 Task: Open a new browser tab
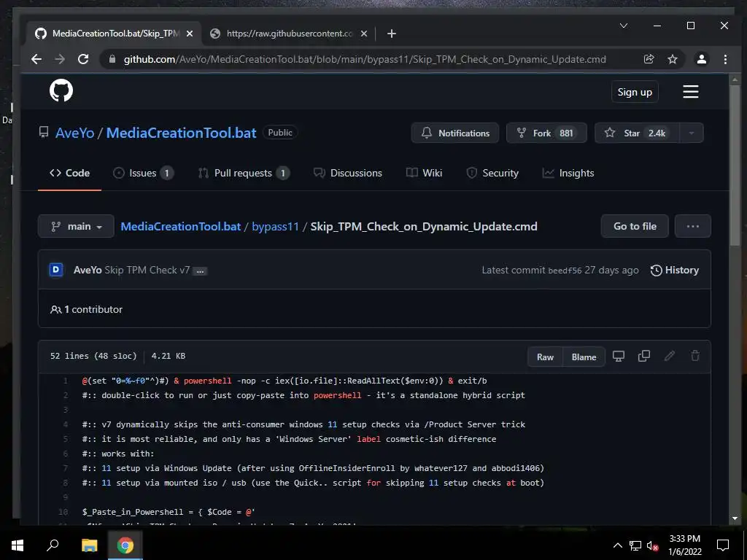tap(392, 34)
